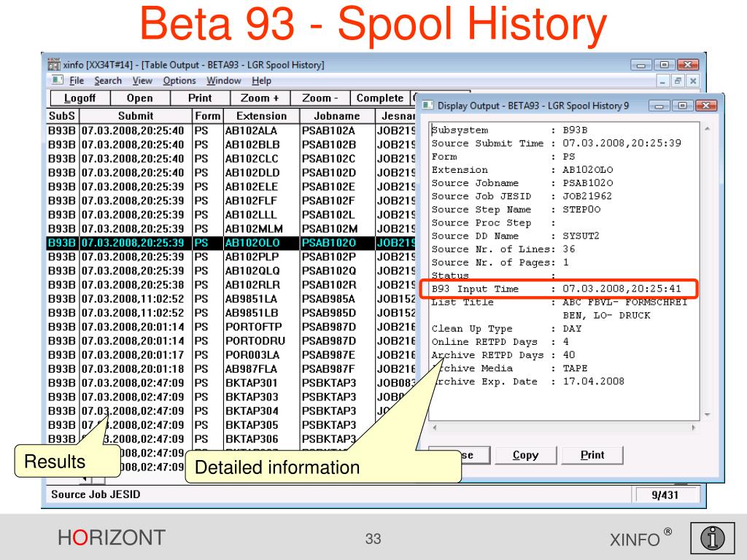
Task: Open the Options menu
Action: point(179,80)
